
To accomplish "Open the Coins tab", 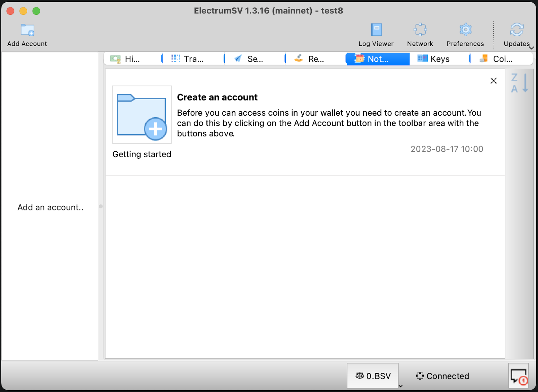I will click(x=502, y=59).
